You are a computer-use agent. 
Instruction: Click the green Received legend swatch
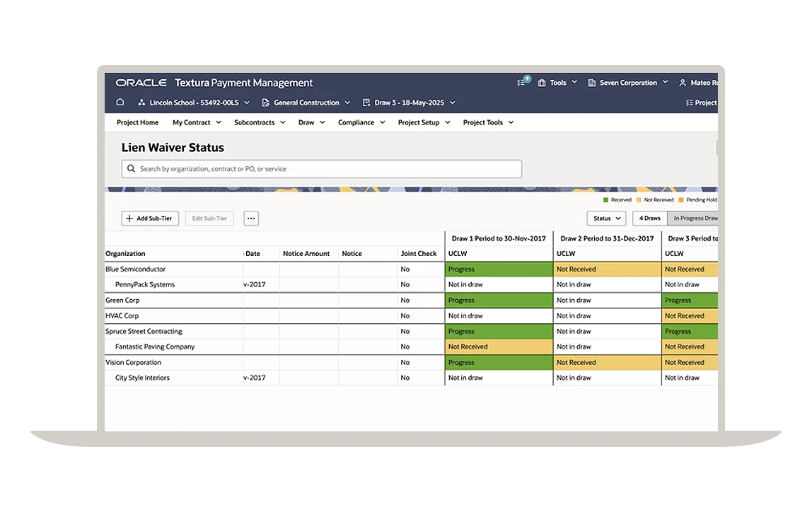coord(605,200)
